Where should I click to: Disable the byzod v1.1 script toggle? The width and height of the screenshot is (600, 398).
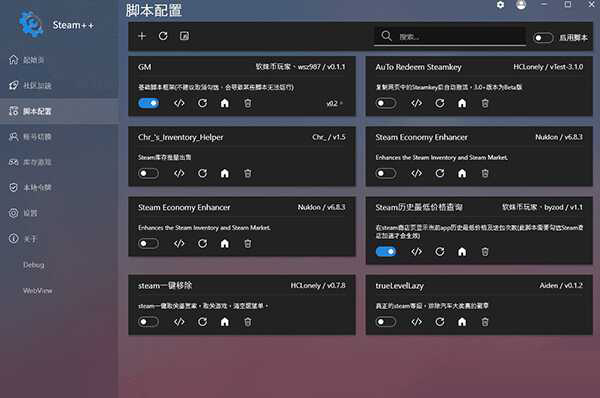(386, 251)
